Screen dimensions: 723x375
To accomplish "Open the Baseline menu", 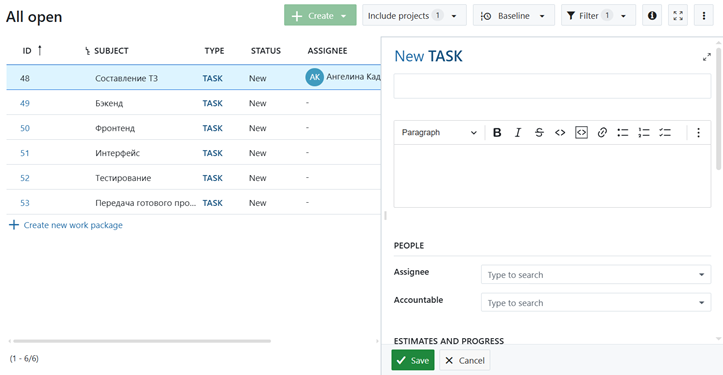I will (513, 16).
